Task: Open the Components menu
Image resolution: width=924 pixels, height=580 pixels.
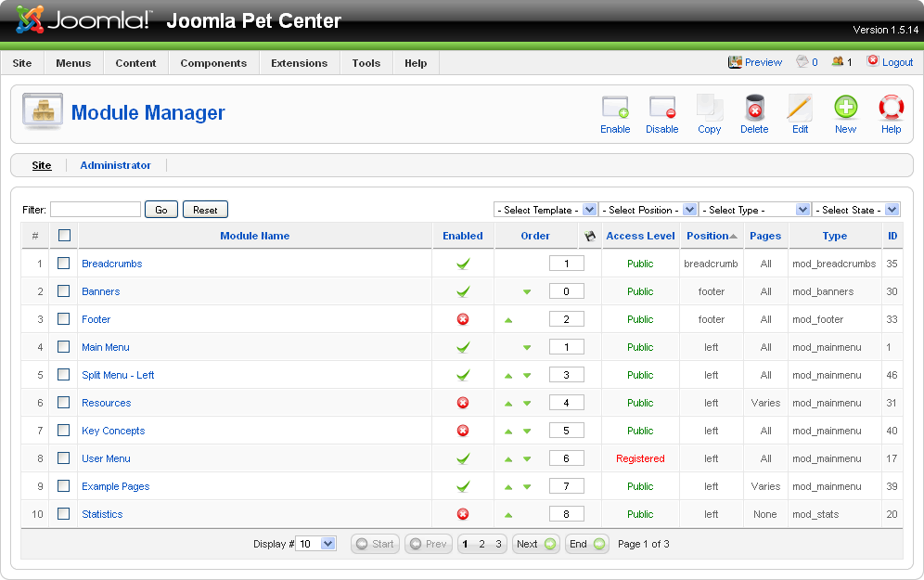Action: [x=213, y=63]
